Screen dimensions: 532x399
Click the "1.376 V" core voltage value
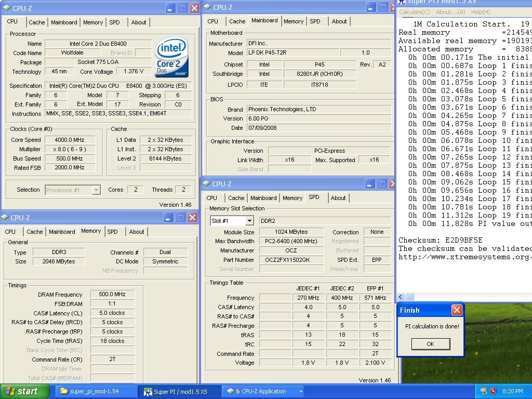pyautogui.click(x=134, y=71)
